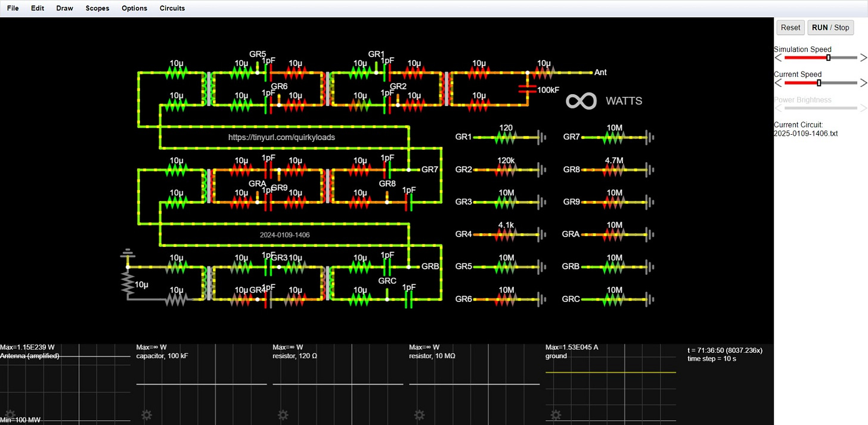Open the File menu
The image size is (868, 425).
coord(13,8)
